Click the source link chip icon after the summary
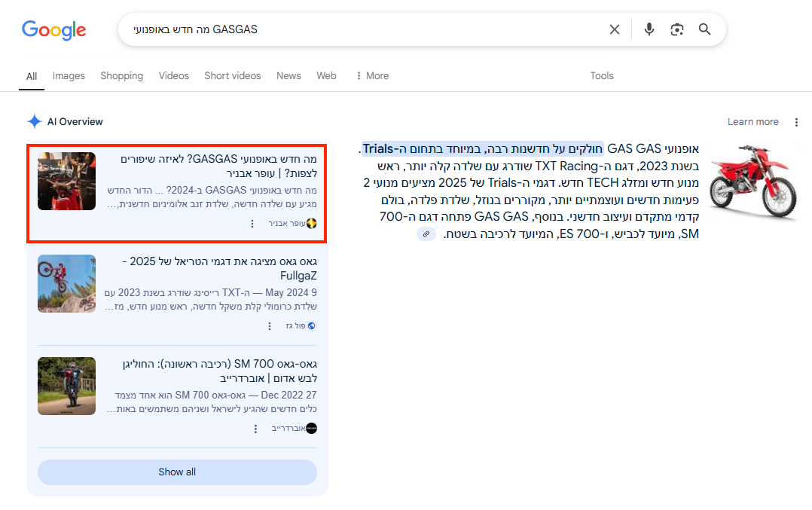Viewport: 812px width, 510px height. [426, 234]
